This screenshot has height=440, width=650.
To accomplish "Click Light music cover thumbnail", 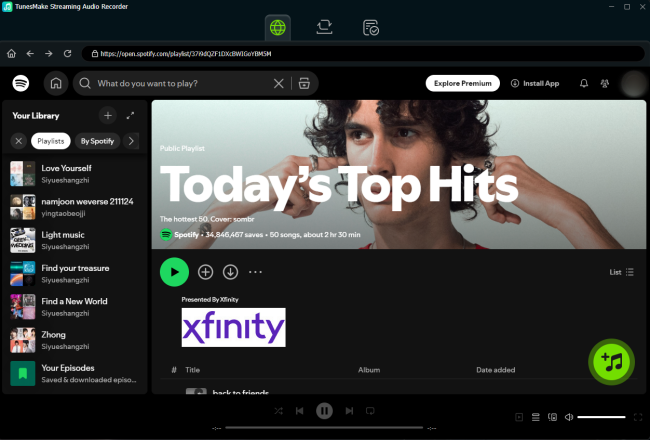I will pyautogui.click(x=23, y=240).
